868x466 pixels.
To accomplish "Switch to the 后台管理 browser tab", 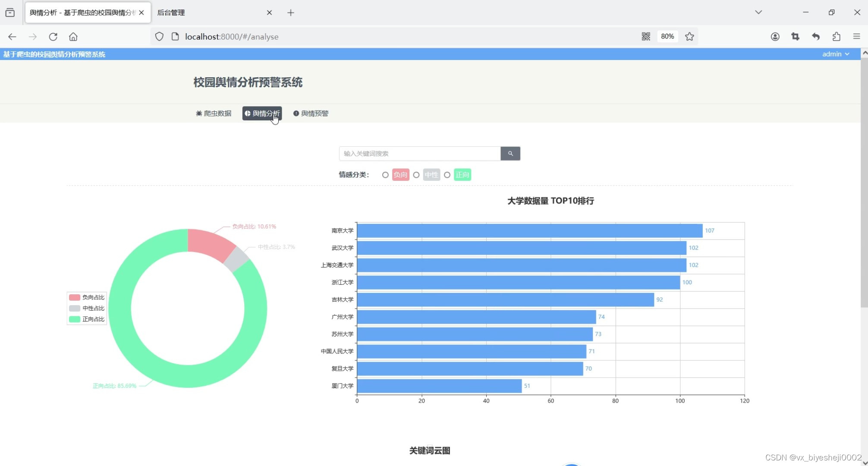I will tap(207, 13).
